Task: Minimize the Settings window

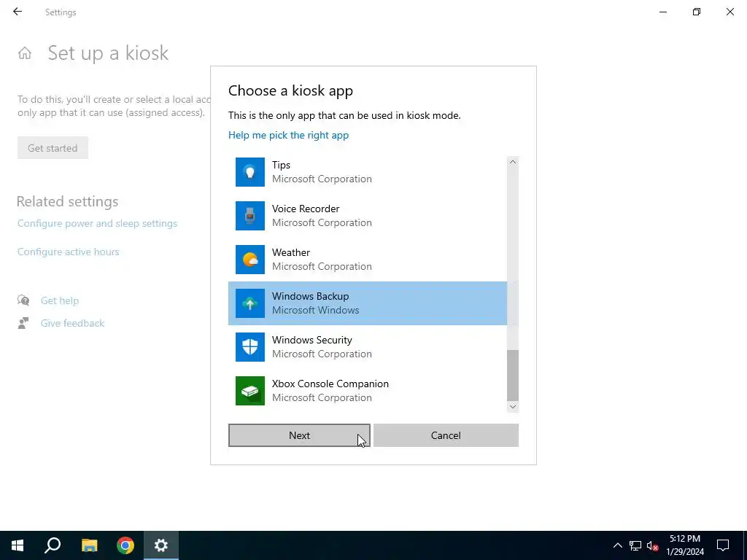Action: pos(662,12)
